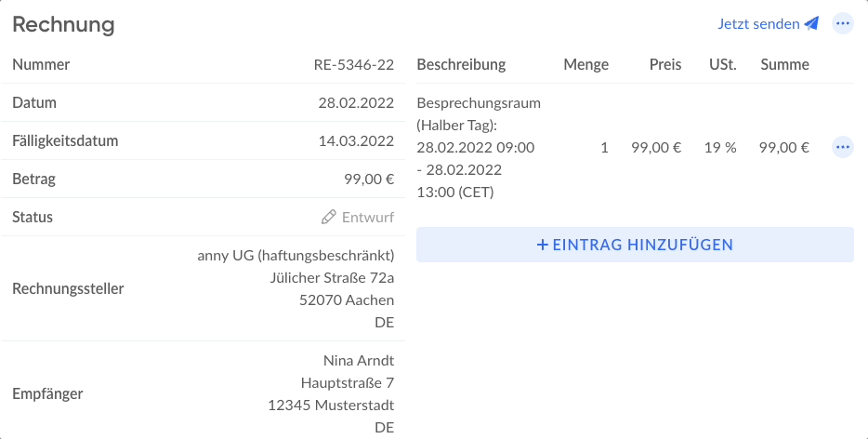The height and width of the screenshot is (439, 868).
Task: Click the Entwurf status text
Action: click(x=368, y=217)
